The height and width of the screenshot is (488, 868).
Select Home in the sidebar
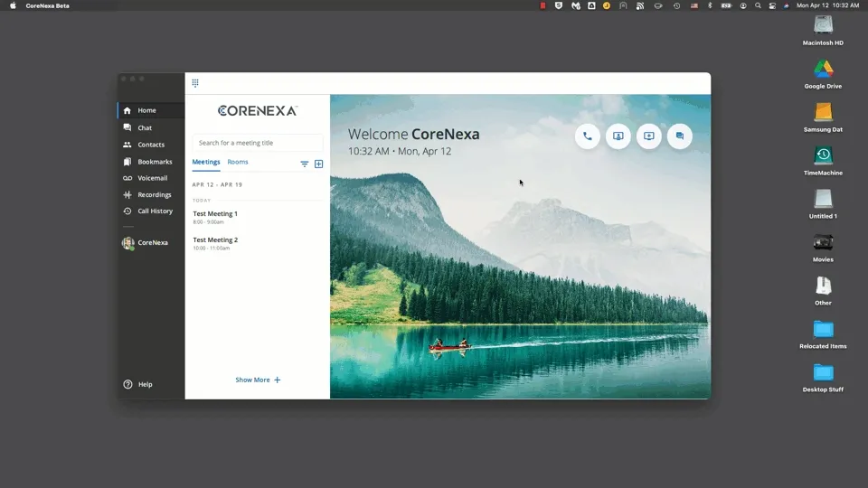coord(151,110)
